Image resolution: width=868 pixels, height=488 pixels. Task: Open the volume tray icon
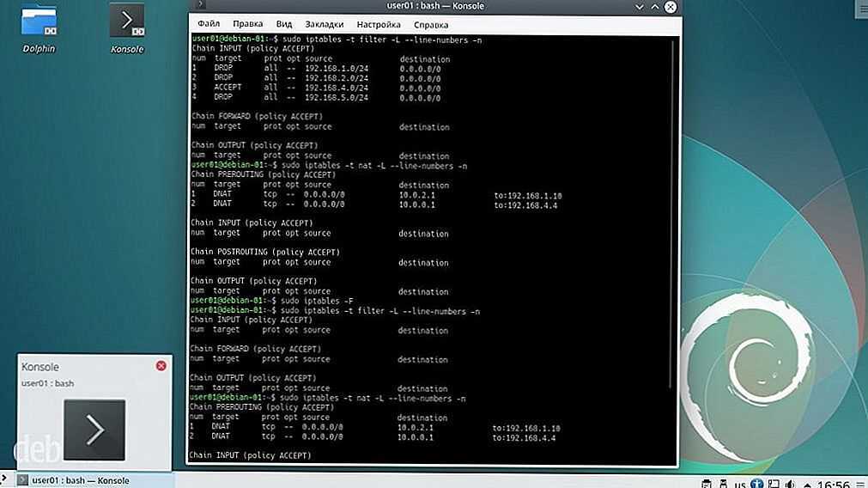point(790,484)
